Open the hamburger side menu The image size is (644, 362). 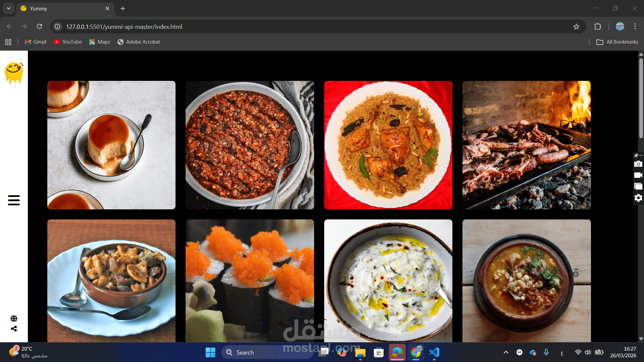tap(14, 200)
